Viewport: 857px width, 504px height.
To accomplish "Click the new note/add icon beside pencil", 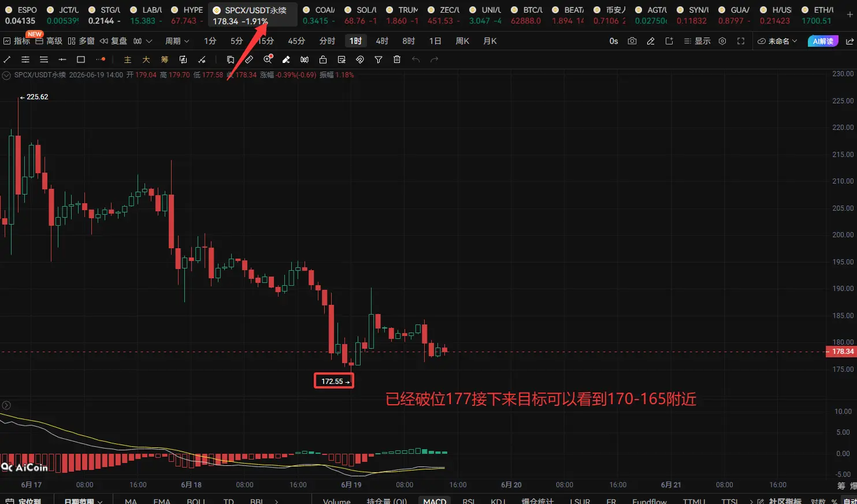I will [669, 41].
